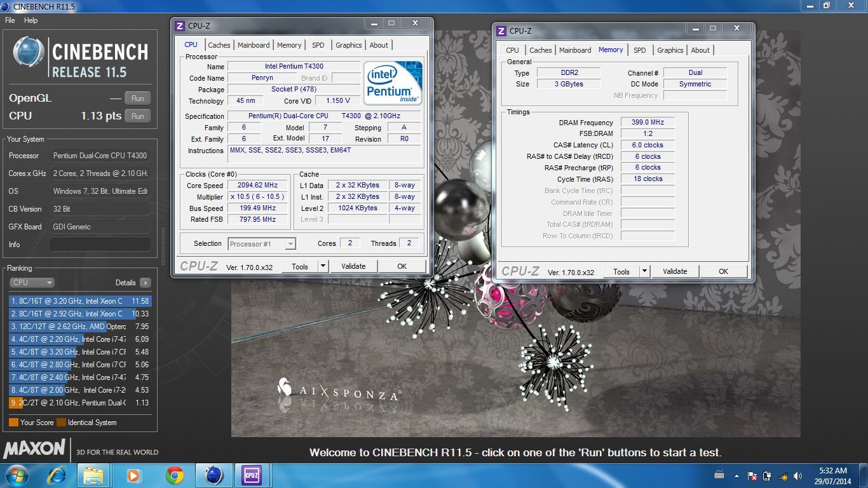Viewport: 868px width, 488px height.
Task: Click the Intel Pentium inside logo
Action: point(394,83)
